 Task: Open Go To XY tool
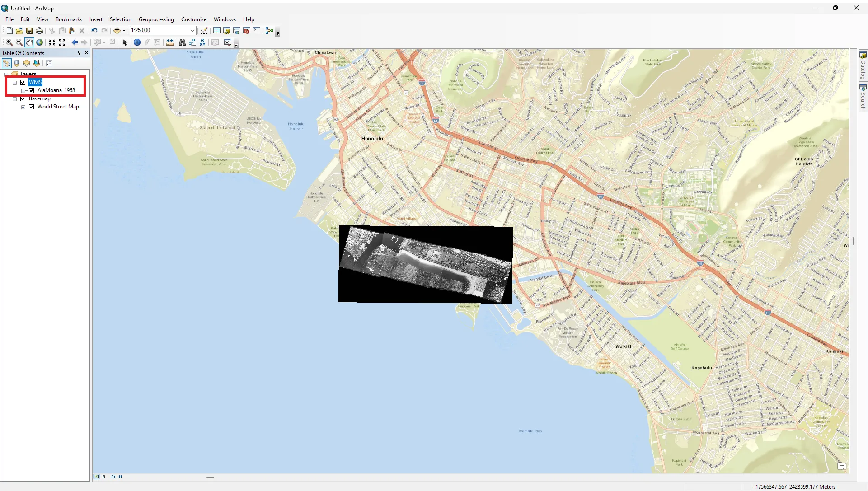click(x=202, y=42)
